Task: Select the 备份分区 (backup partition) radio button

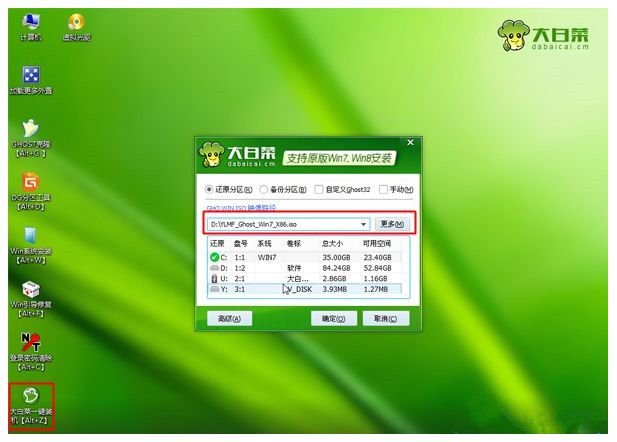Action: pyautogui.click(x=264, y=189)
